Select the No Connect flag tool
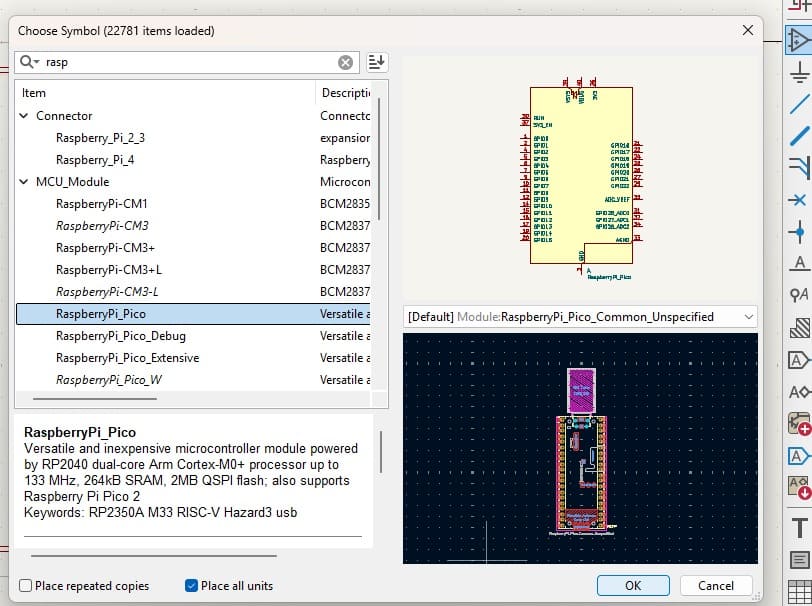Image resolution: width=812 pixels, height=606 pixels. tap(799, 199)
